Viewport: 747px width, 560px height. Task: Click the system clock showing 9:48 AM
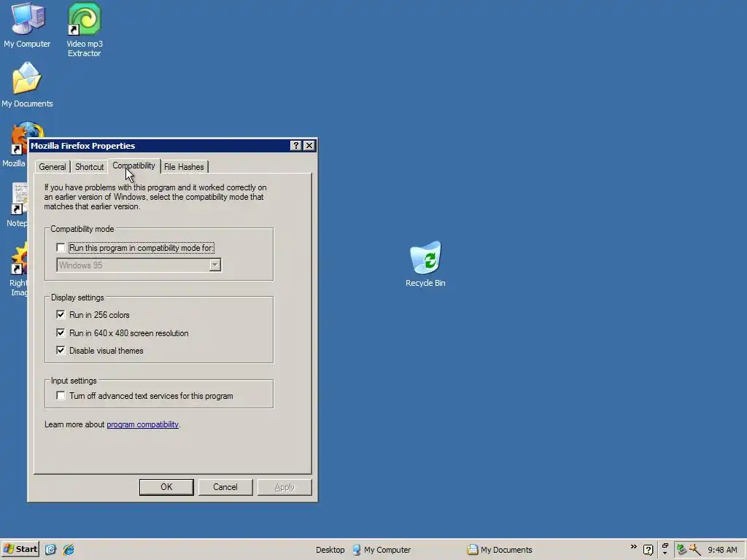click(722, 550)
